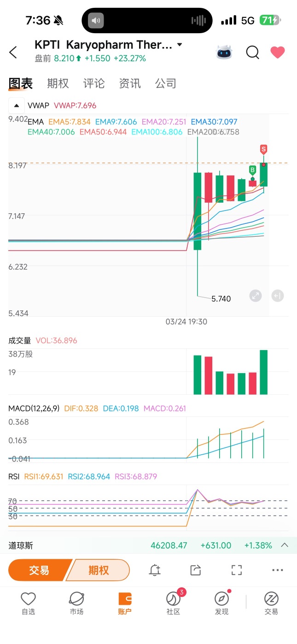This screenshot has height=644, width=297.
Task: Go to 交易 tab in bottom navigation
Action: [x=271, y=604]
